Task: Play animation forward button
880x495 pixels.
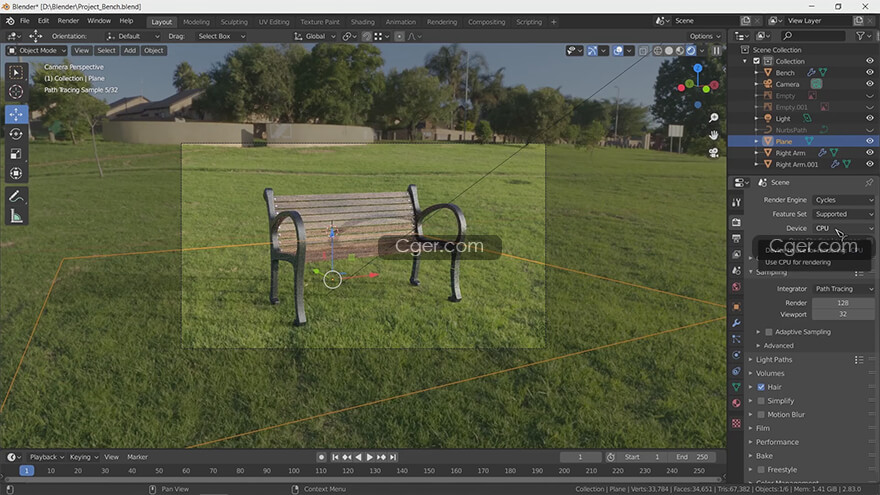Action: click(369, 457)
